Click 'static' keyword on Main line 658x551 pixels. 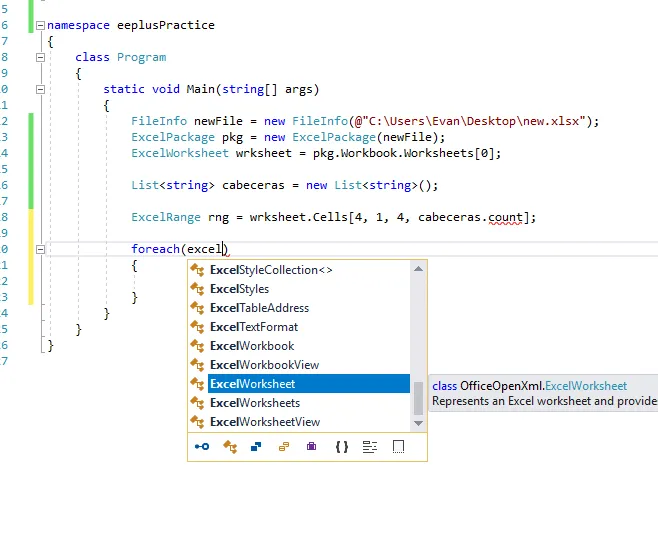[124, 89]
